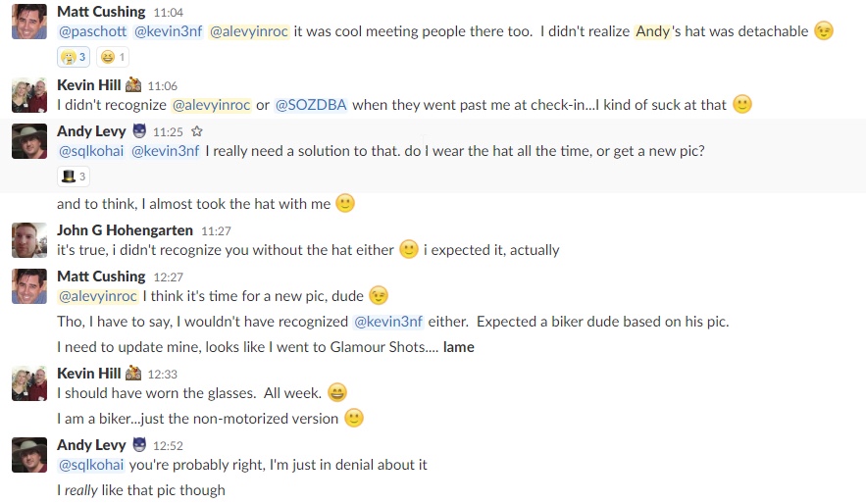Toggle the surprised emoji reaction with 3
Screen dimensions: 866x504
74,57
